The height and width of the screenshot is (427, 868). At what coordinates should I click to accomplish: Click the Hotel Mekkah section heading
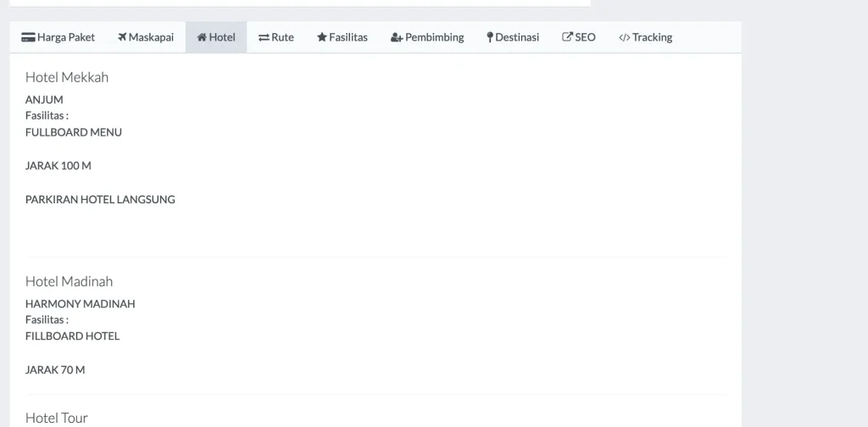67,77
